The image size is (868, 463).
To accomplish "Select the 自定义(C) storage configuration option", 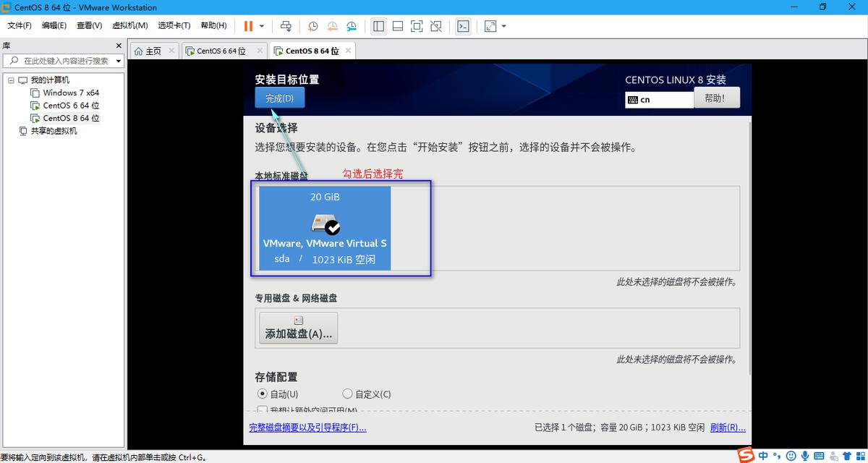I will coord(347,394).
